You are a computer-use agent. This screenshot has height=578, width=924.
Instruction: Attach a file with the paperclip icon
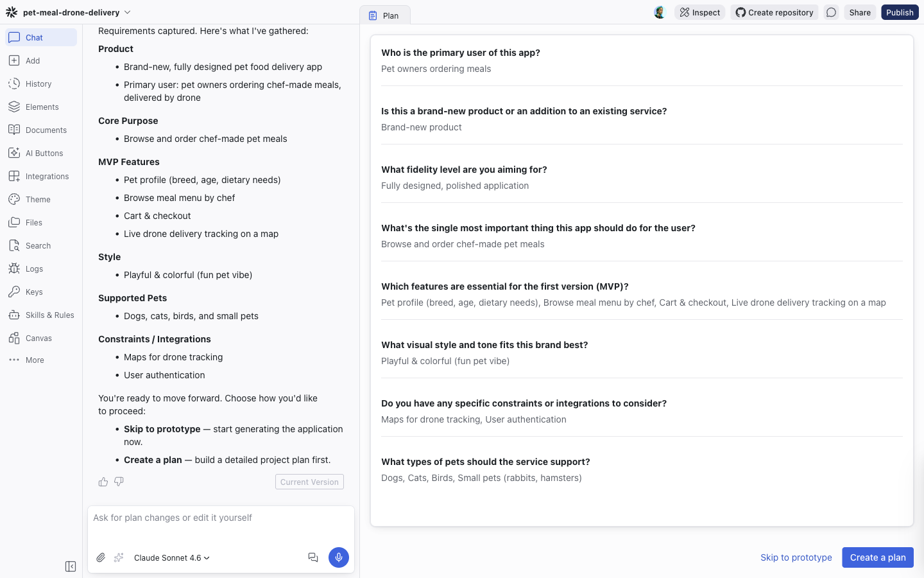click(101, 557)
